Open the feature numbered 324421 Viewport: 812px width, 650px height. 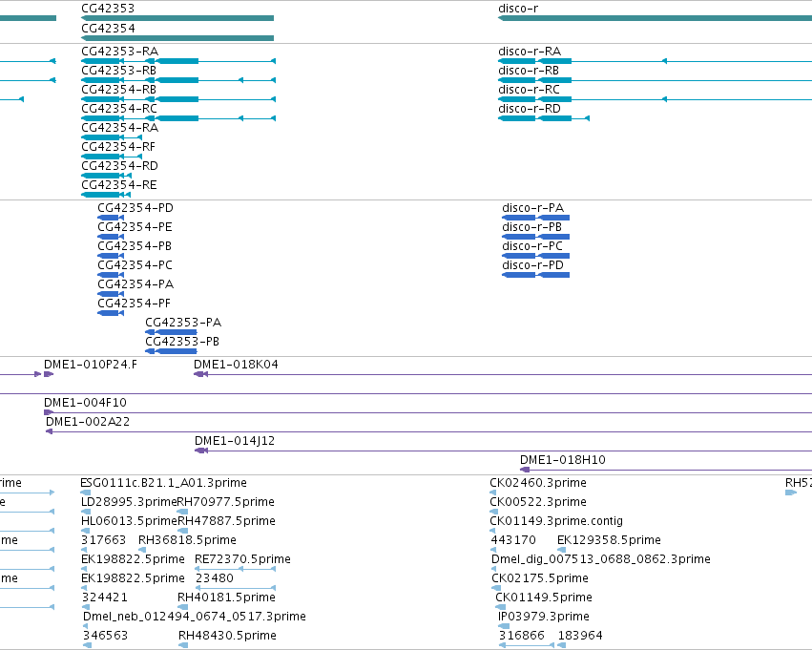coord(105,598)
